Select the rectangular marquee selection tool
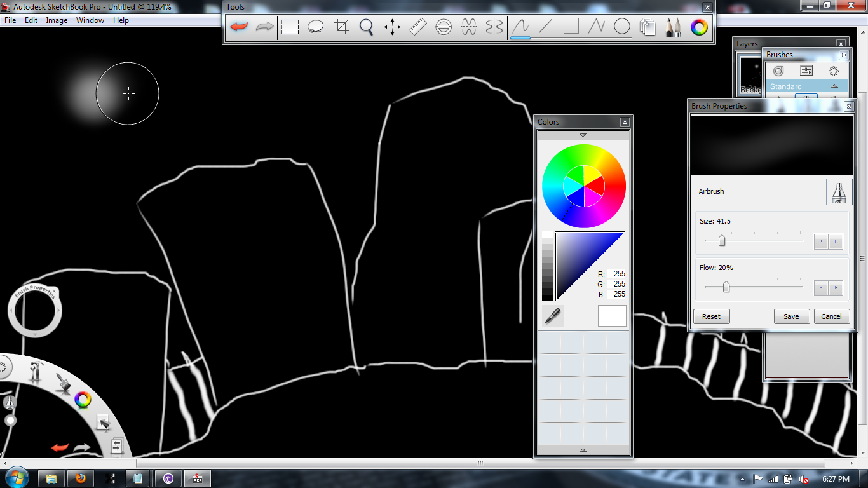868x488 pixels. pos(290,27)
